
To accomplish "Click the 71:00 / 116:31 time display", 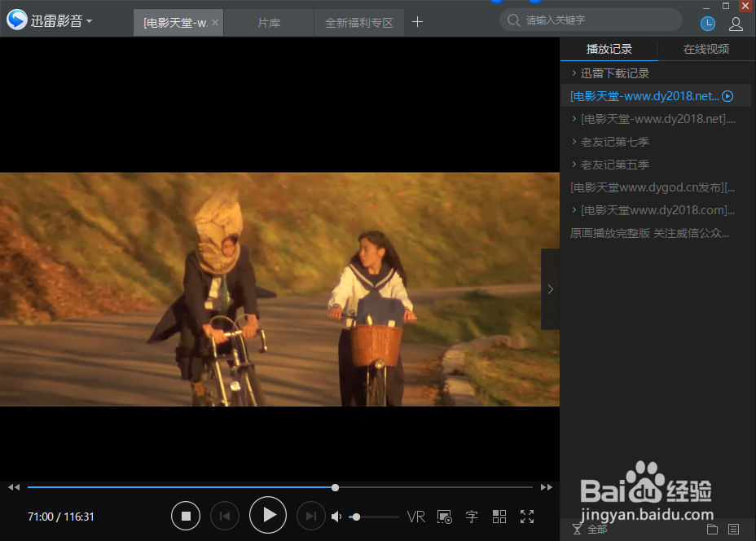I will (61, 517).
